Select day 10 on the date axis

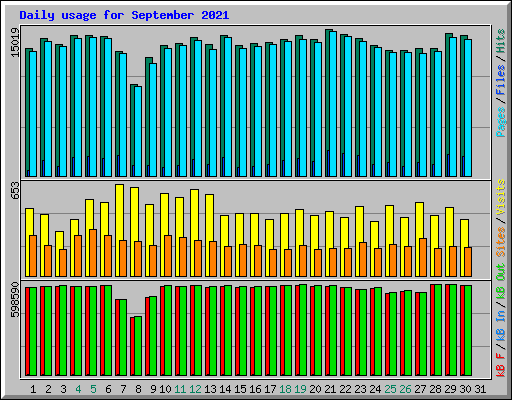[165, 389]
